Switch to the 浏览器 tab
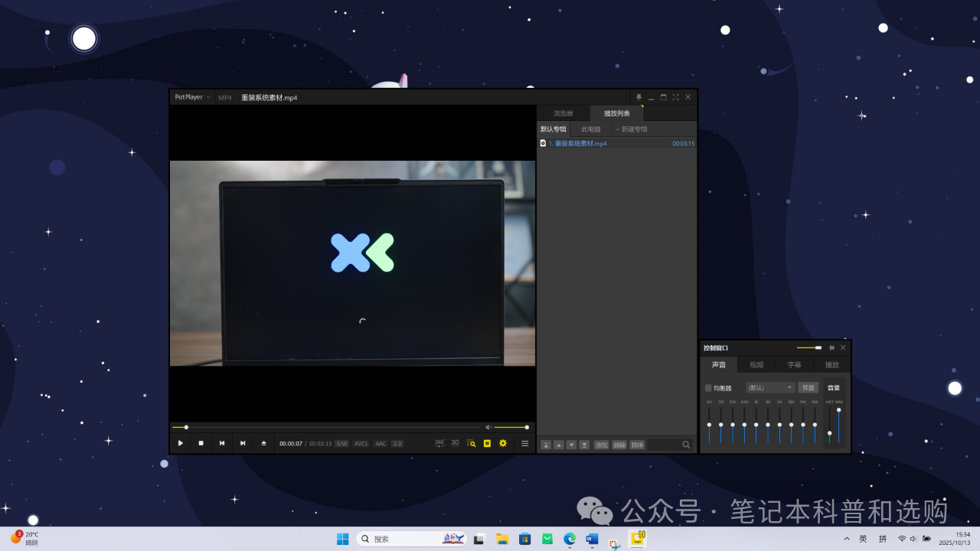This screenshot has height=551, width=980. click(x=563, y=113)
